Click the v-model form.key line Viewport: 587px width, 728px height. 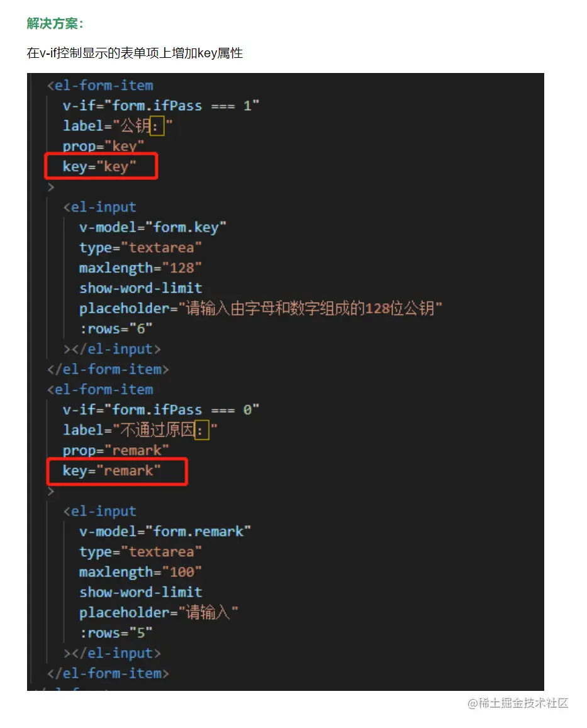point(153,228)
